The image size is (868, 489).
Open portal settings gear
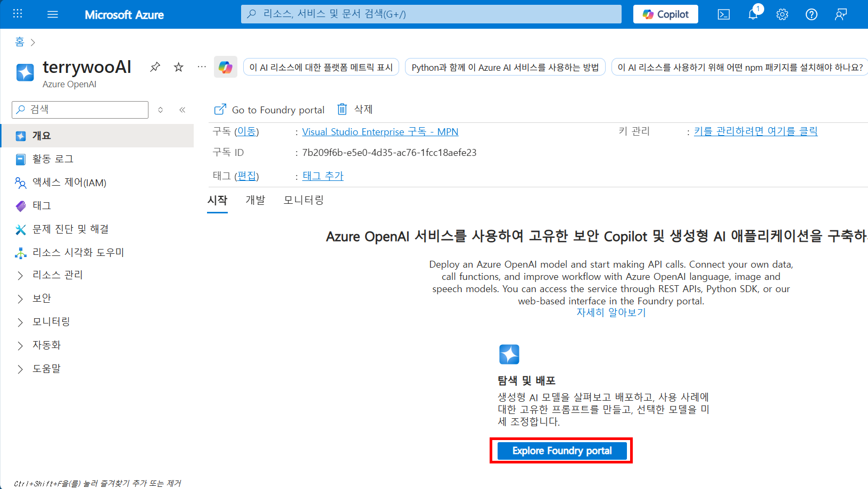[x=782, y=14]
